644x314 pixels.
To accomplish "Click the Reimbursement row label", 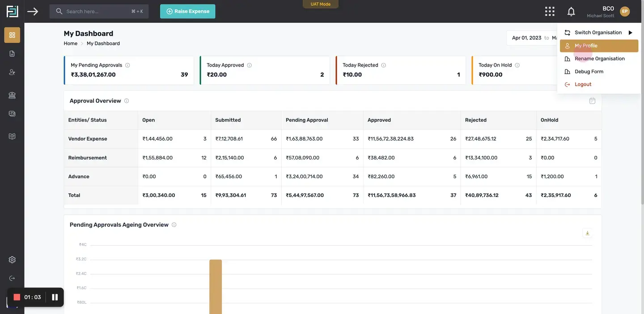I will pyautogui.click(x=88, y=158).
